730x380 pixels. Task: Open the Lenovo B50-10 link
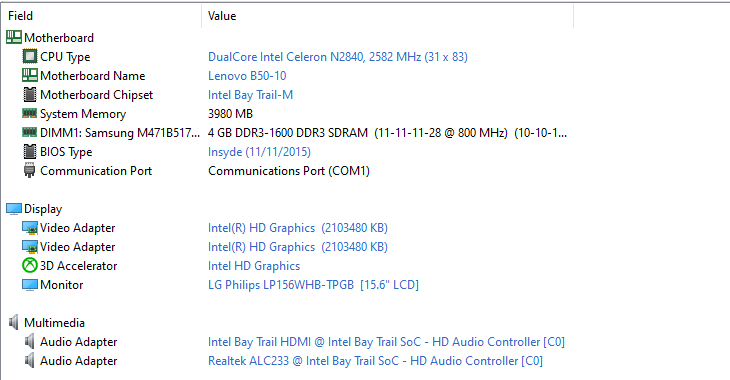click(247, 76)
